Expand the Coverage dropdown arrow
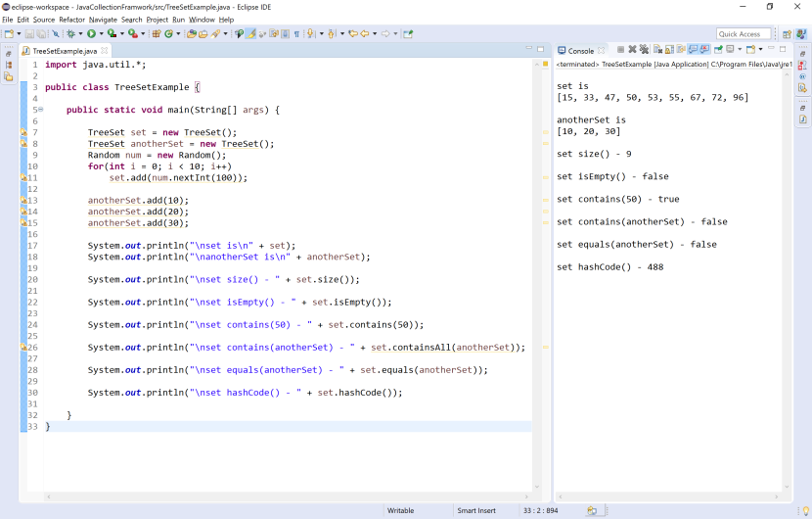This screenshot has width=812, height=519. [x=122, y=33]
